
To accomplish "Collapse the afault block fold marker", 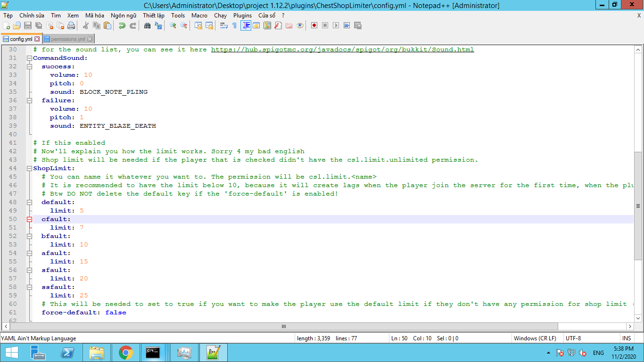I will 29,253.
